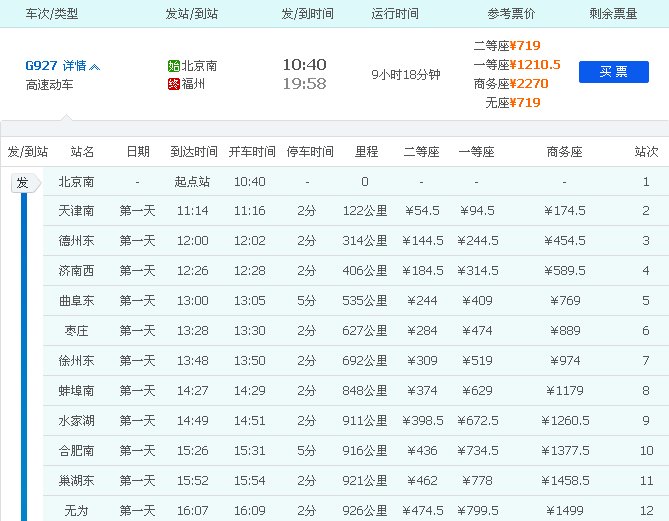Click 剩余票量 column header

pyautogui.click(x=613, y=14)
